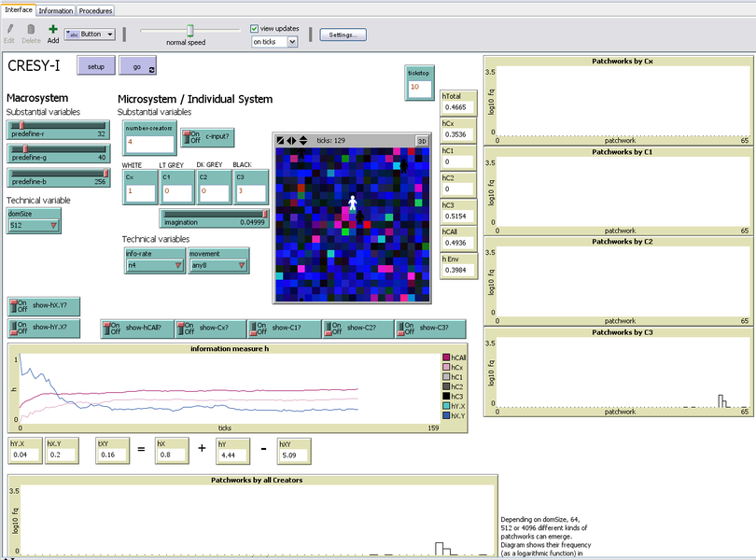The image size is (756, 560).
Task: Click the go button
Action: click(x=137, y=66)
